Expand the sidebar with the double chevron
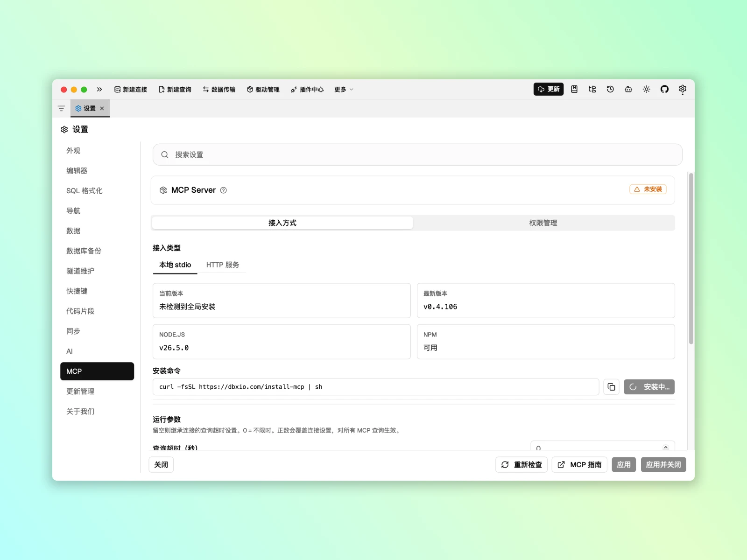 click(x=99, y=89)
